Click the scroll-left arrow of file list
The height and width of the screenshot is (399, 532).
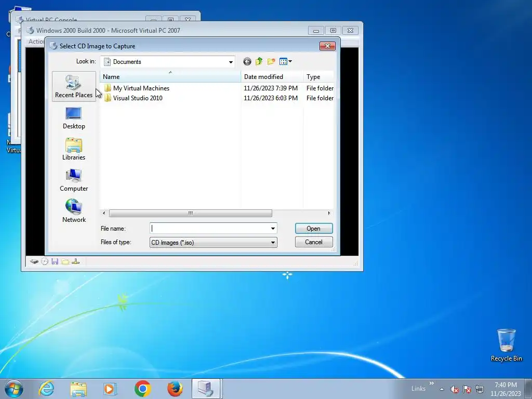(104, 213)
